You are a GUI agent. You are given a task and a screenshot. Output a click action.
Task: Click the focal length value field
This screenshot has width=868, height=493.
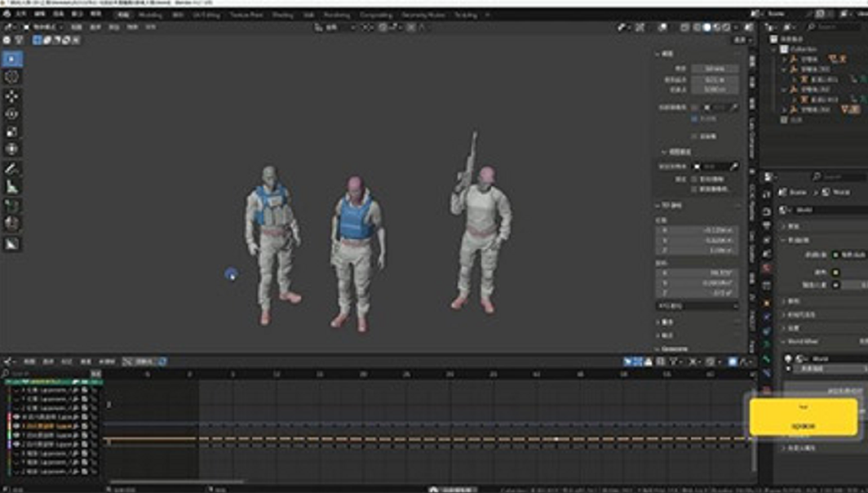(715, 69)
